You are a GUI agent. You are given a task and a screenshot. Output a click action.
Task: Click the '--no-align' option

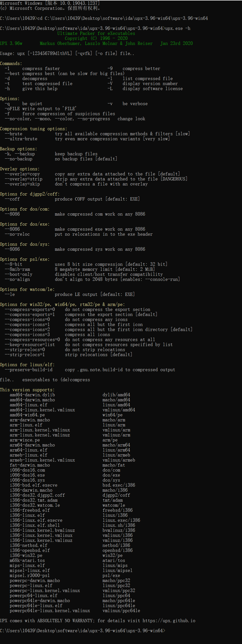[x=17, y=279]
